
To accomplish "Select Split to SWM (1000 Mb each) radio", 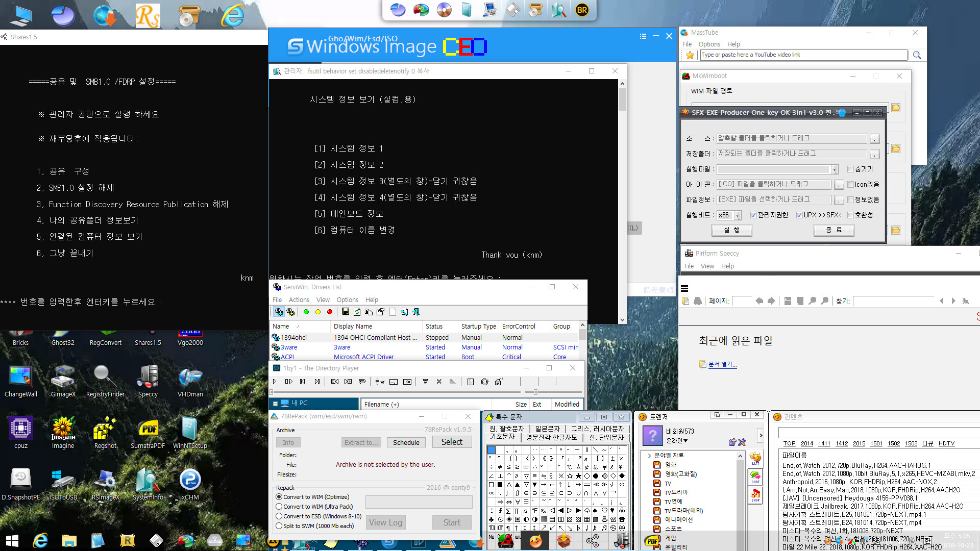I will 279,525.
